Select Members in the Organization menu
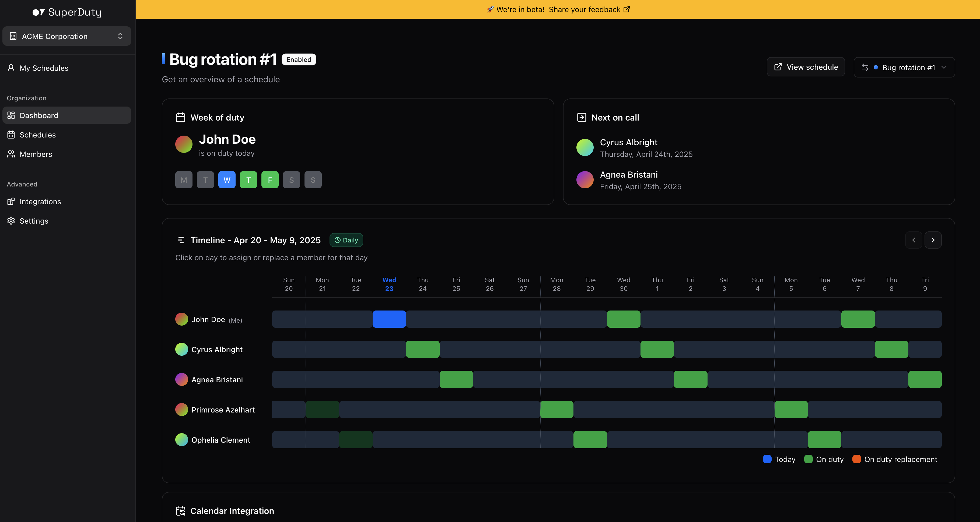The height and width of the screenshot is (522, 980). [36, 154]
